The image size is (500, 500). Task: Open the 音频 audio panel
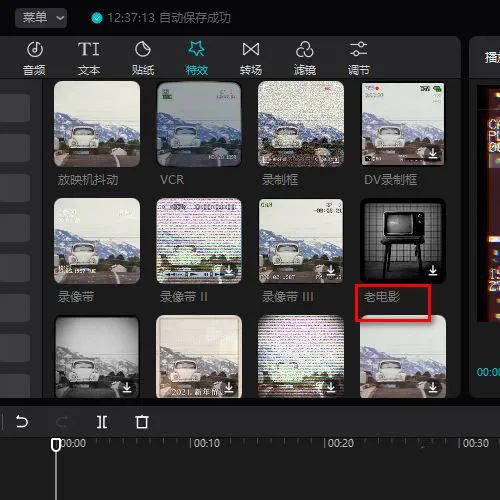[x=34, y=58]
